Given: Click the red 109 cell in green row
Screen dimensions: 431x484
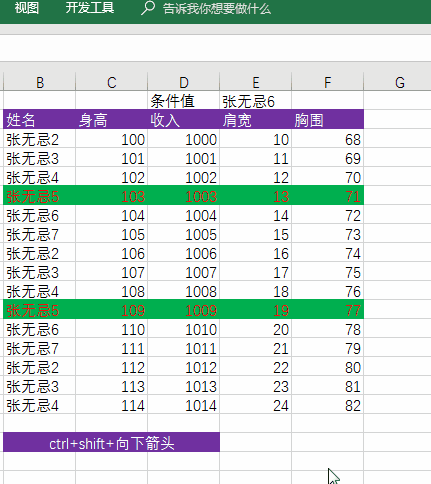Looking at the screenshot, I should point(112,310).
